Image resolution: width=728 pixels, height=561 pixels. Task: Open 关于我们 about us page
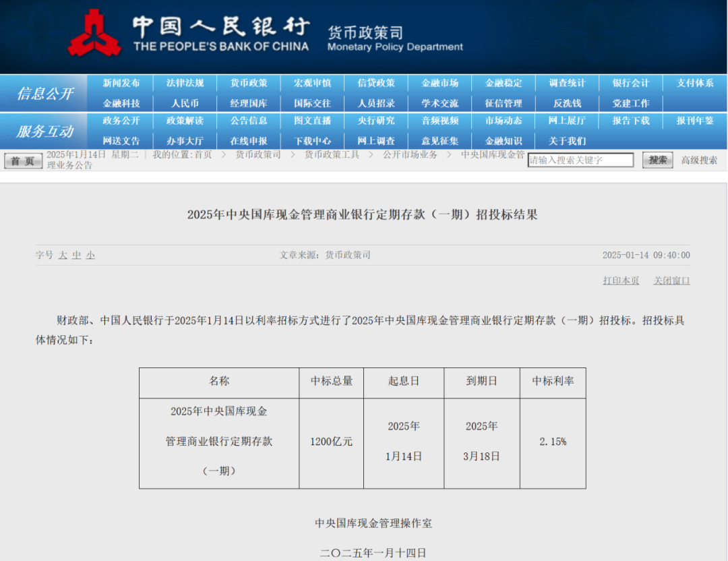567,141
